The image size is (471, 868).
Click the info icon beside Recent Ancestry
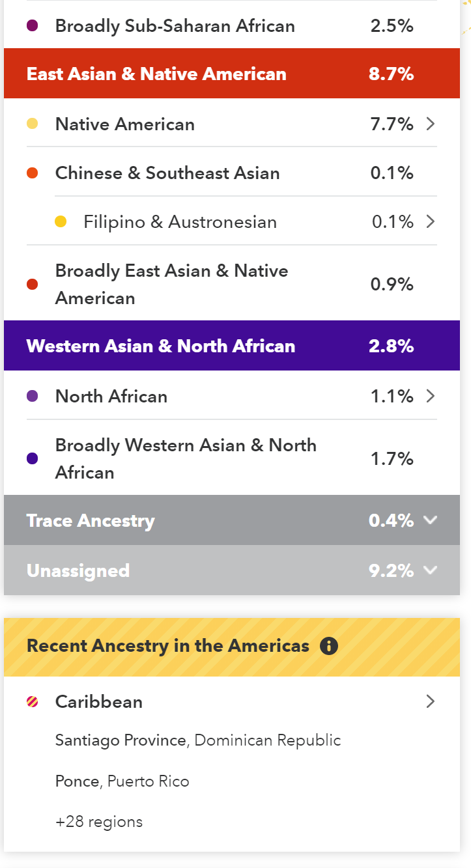point(329,646)
